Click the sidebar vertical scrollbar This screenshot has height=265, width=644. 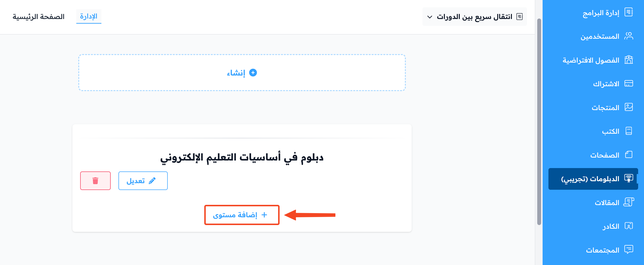(x=539, y=122)
